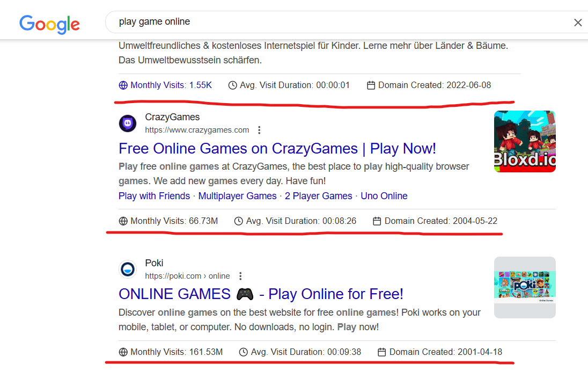Select the 'CrazyGames' site name
The image size is (588, 371).
(173, 117)
